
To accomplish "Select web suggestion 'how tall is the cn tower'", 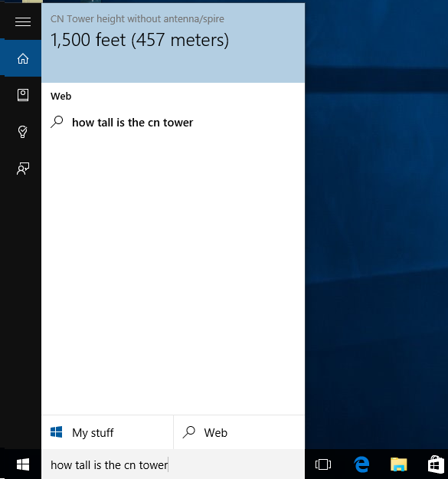I will click(x=173, y=123).
